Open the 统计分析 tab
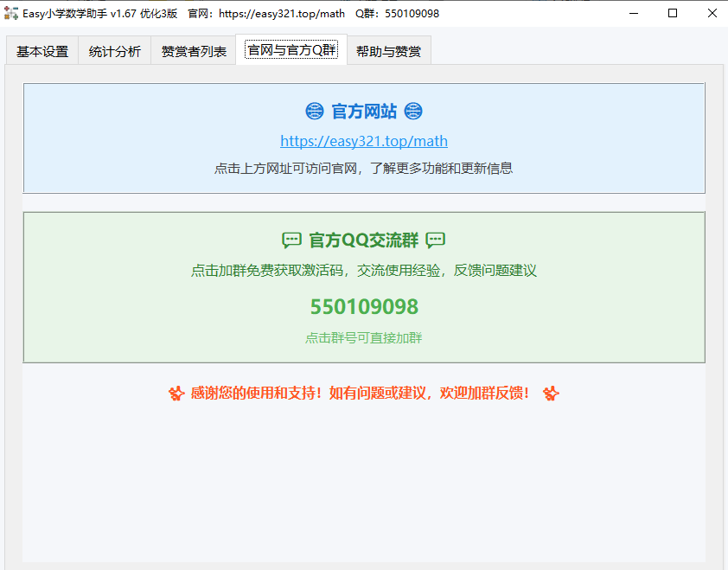This screenshot has height=570, width=728. click(115, 51)
